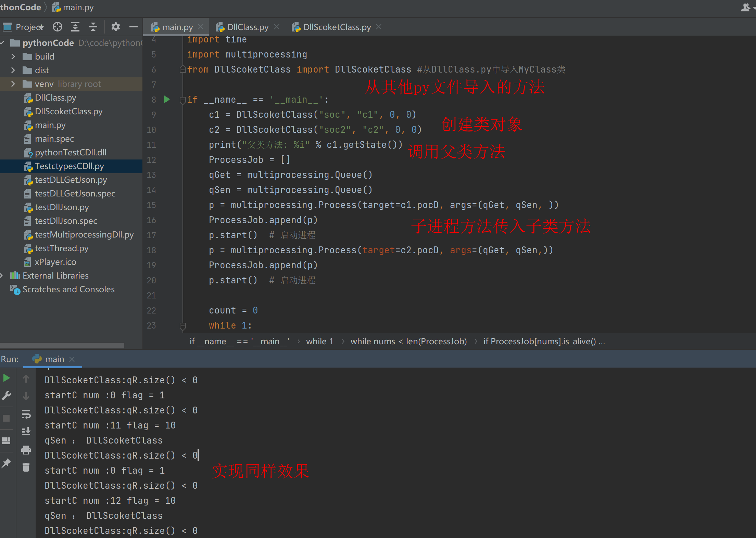Expand External Libraries

[x=3, y=275]
